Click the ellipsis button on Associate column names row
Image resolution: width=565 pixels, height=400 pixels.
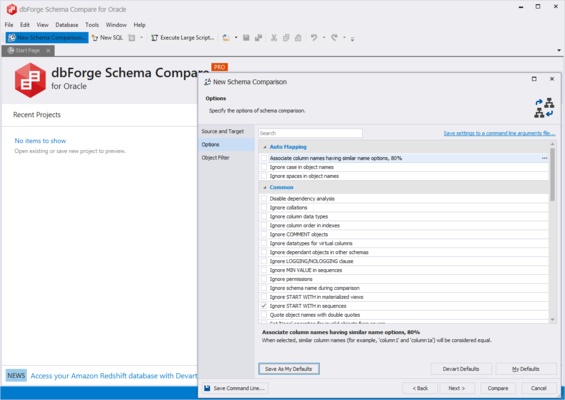[544, 158]
